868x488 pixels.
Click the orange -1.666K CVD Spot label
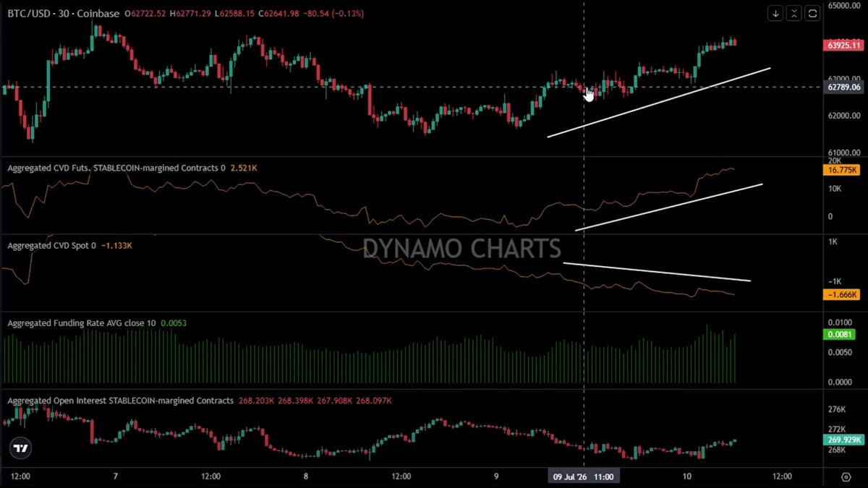(x=842, y=294)
